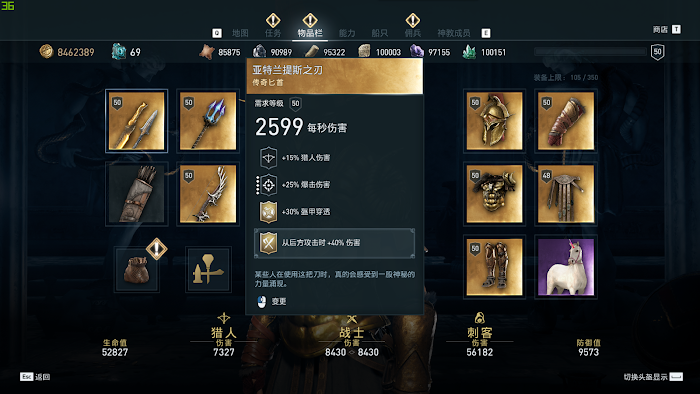Click the engraving tools slot
Screen dimensions: 700x394
208,270
